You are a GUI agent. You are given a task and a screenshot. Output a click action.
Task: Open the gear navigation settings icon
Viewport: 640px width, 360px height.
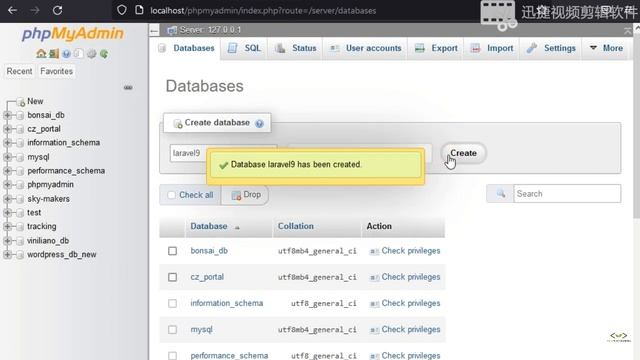[91, 54]
